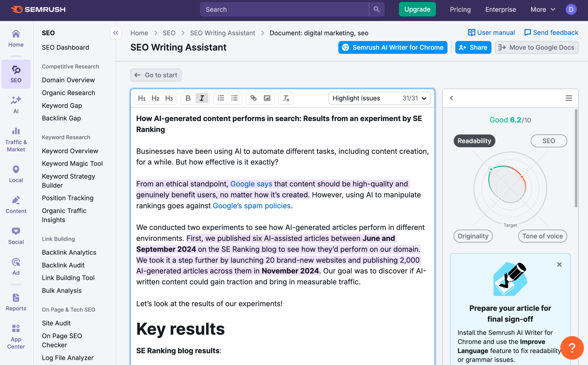This screenshot has width=588, height=365.
Task: Insert a numbered list
Action: tap(221, 98)
